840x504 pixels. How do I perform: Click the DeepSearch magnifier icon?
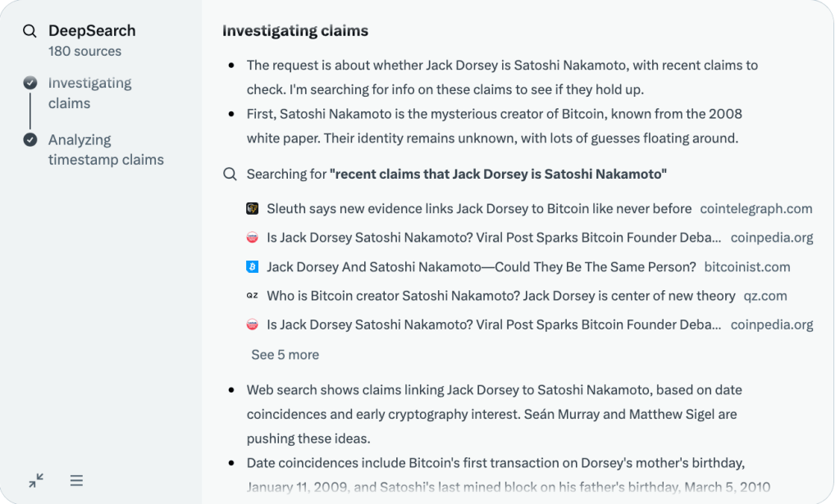(30, 31)
